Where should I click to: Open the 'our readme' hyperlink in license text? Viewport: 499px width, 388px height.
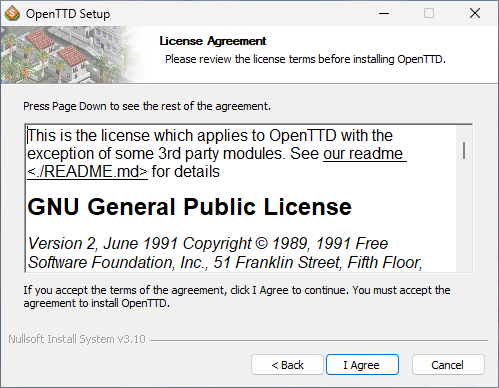(363, 154)
